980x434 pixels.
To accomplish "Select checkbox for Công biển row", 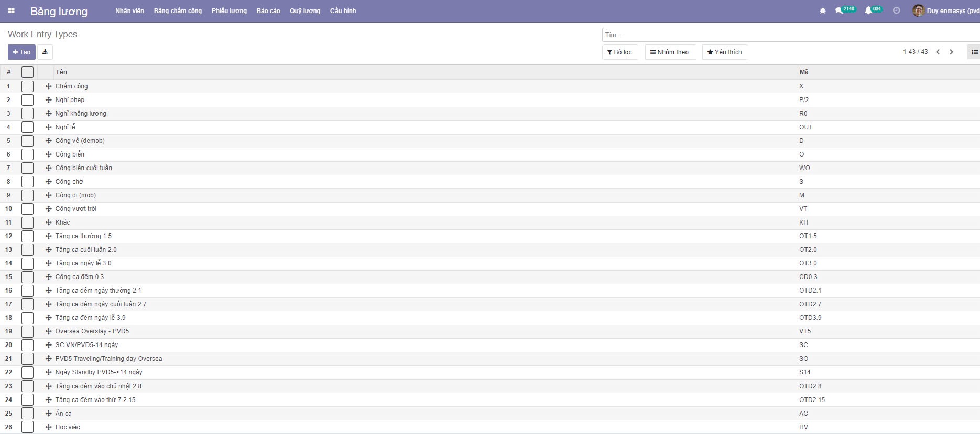I will pyautogui.click(x=28, y=154).
